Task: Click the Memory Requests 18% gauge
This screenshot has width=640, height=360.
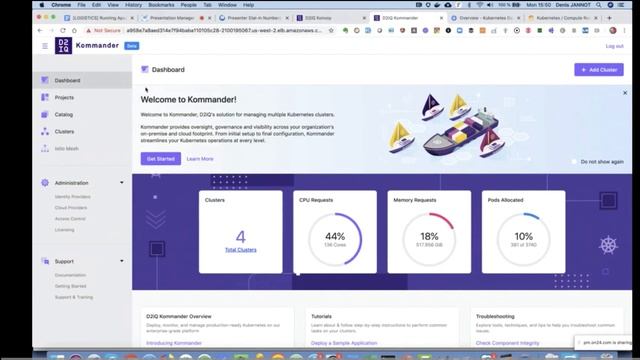Action: (x=429, y=240)
